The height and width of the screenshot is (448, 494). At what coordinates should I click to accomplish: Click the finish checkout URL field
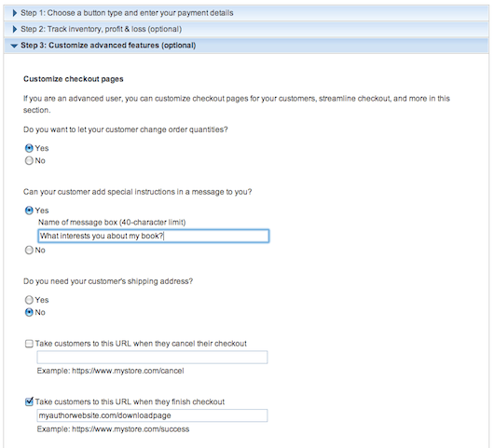point(152,415)
